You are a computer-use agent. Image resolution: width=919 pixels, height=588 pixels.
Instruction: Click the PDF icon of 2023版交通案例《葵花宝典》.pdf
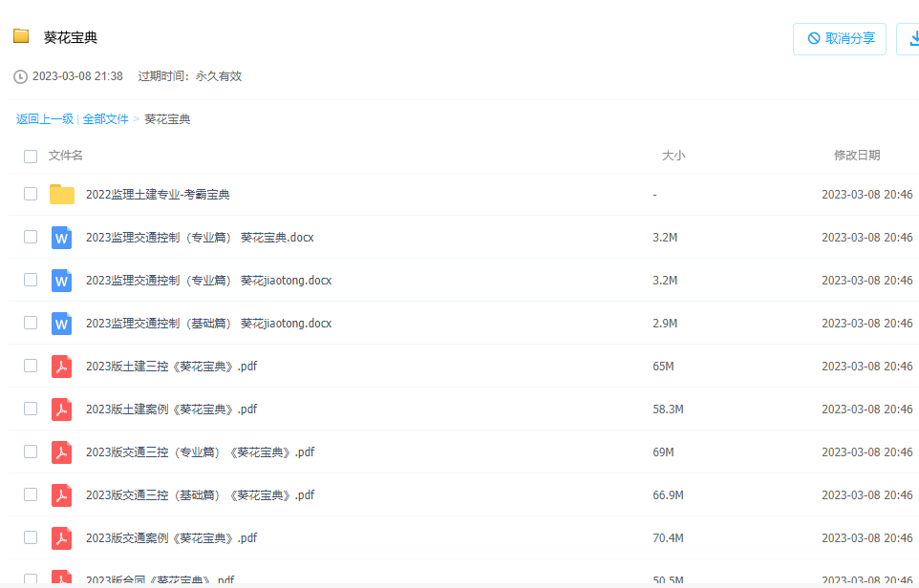(x=61, y=537)
